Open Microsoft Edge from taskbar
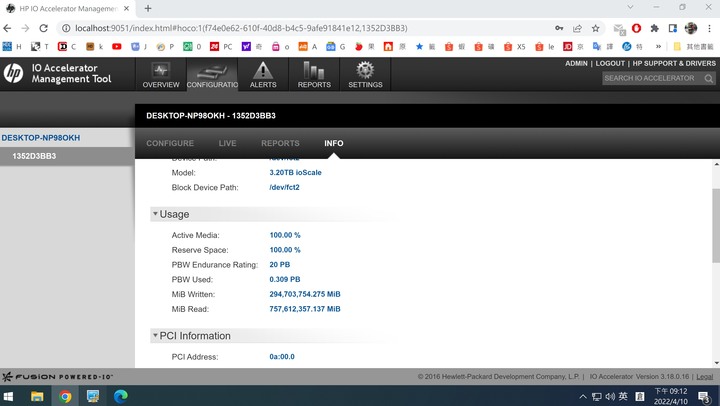720x406 pixels. coord(121,396)
